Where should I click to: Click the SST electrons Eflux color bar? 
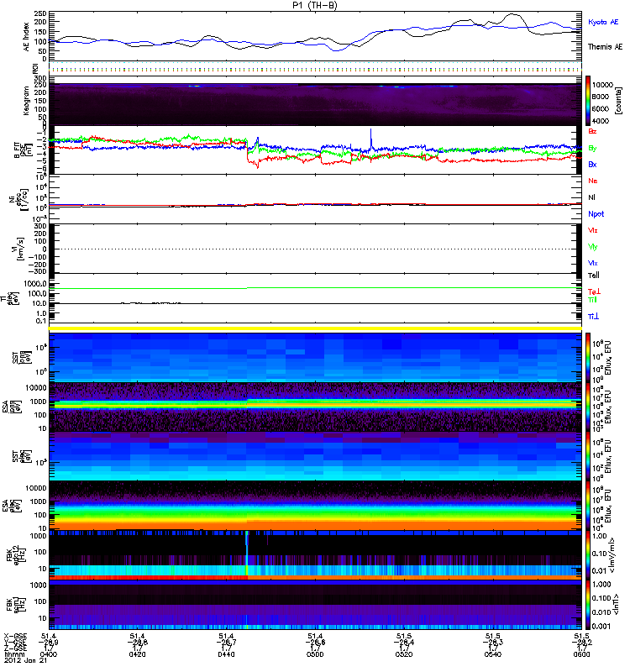tap(588, 456)
